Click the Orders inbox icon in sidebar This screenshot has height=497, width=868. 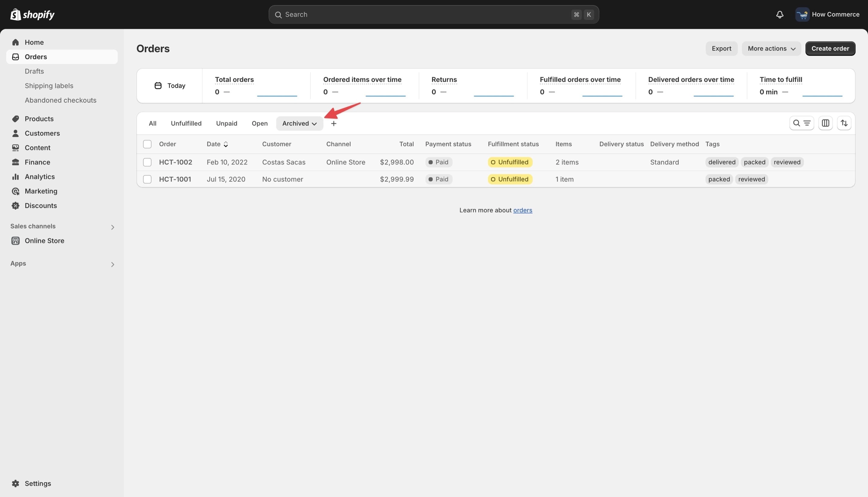coord(15,57)
